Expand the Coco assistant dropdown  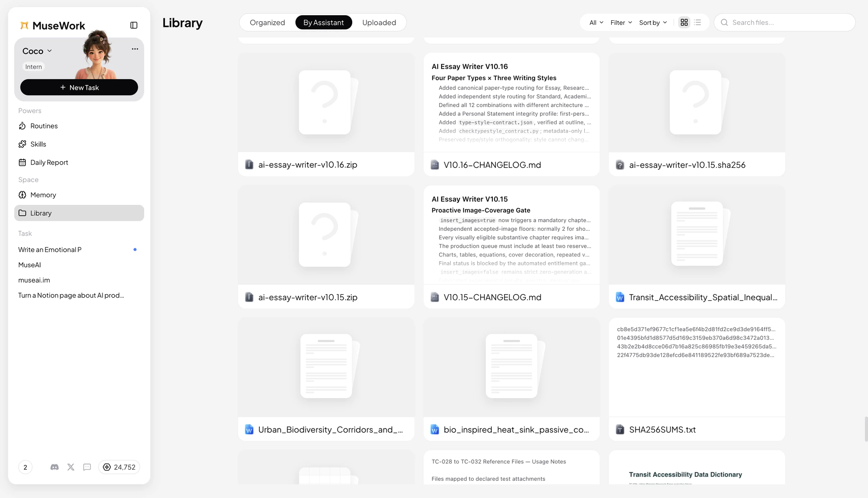tap(38, 51)
